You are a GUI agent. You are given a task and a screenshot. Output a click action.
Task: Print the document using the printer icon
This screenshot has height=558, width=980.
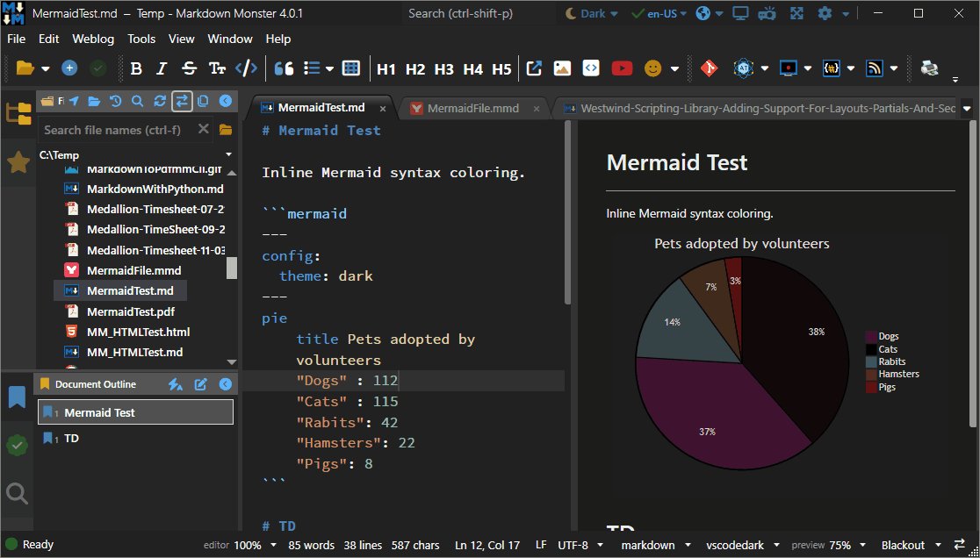tap(929, 68)
